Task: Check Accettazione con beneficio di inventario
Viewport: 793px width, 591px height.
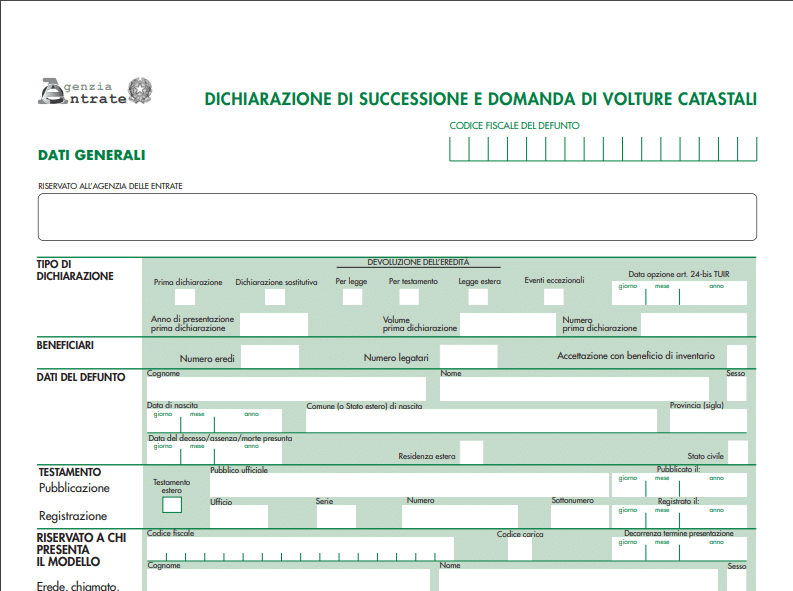Action: tap(736, 356)
